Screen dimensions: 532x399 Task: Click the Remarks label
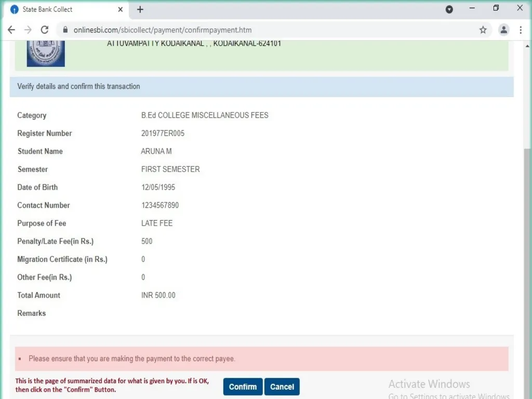pyautogui.click(x=32, y=313)
